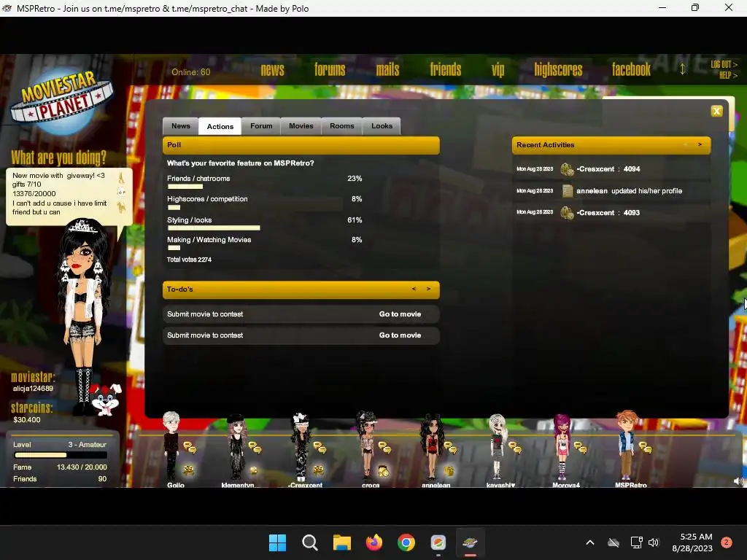Open mails from the top navigation
Screen dimensions: 747x560
click(x=388, y=70)
